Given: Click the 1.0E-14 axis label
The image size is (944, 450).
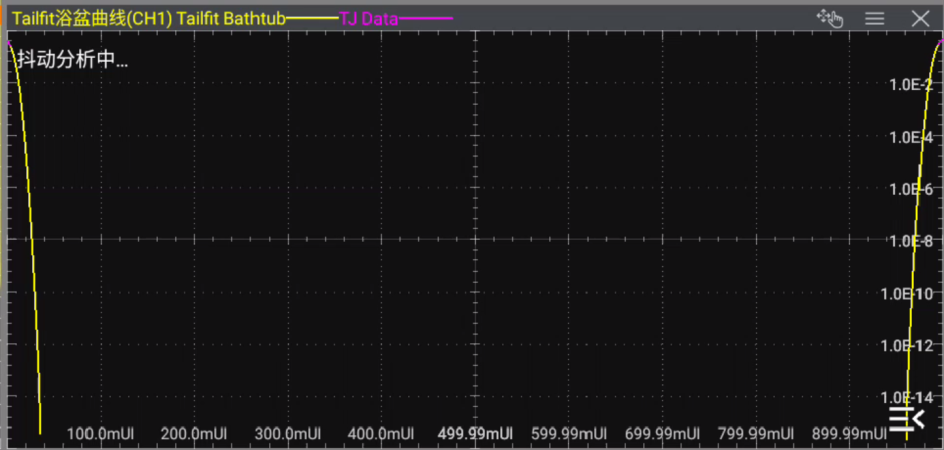Looking at the screenshot, I should (908, 398).
